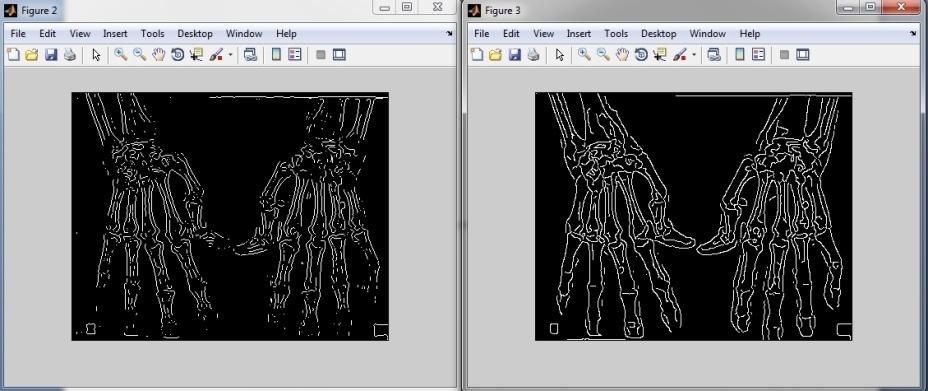Image resolution: width=928 pixels, height=391 pixels.
Task: Print figure icon in Figure 2
Action: pyautogui.click(x=70, y=55)
